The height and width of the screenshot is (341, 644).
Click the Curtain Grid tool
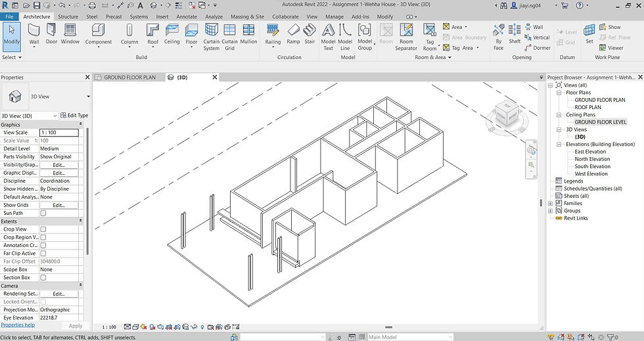pos(229,37)
